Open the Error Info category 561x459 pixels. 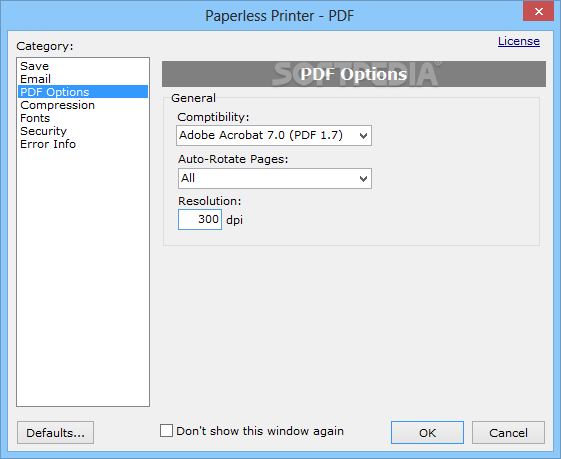click(83, 144)
